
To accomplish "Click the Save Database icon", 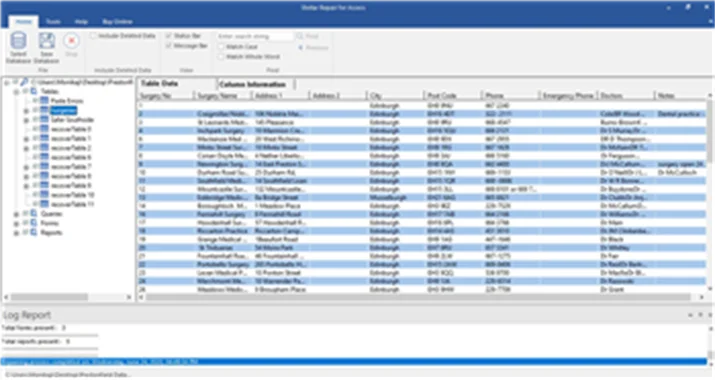I will [x=47, y=41].
